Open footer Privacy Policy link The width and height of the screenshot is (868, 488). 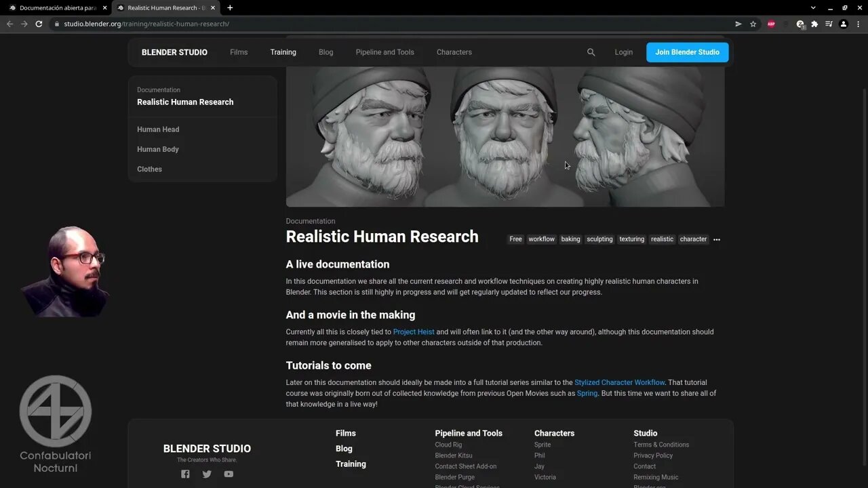point(653,455)
